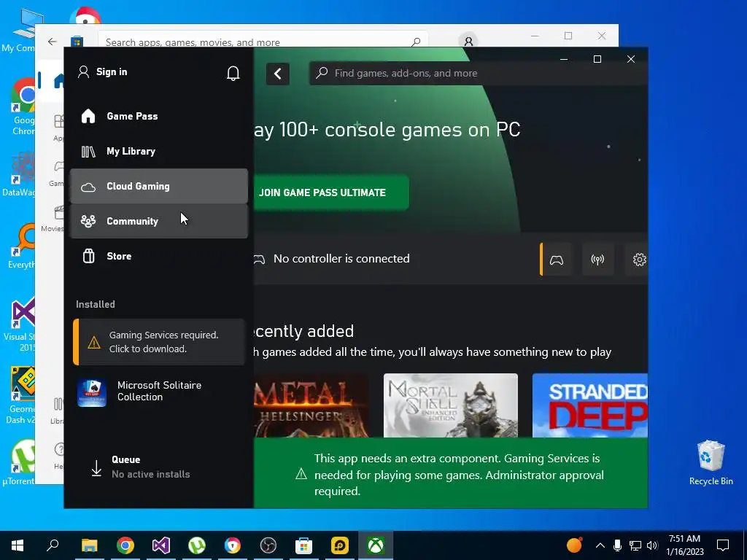Open the My Library menu item
Screen dimensions: 747x560
tap(158, 152)
